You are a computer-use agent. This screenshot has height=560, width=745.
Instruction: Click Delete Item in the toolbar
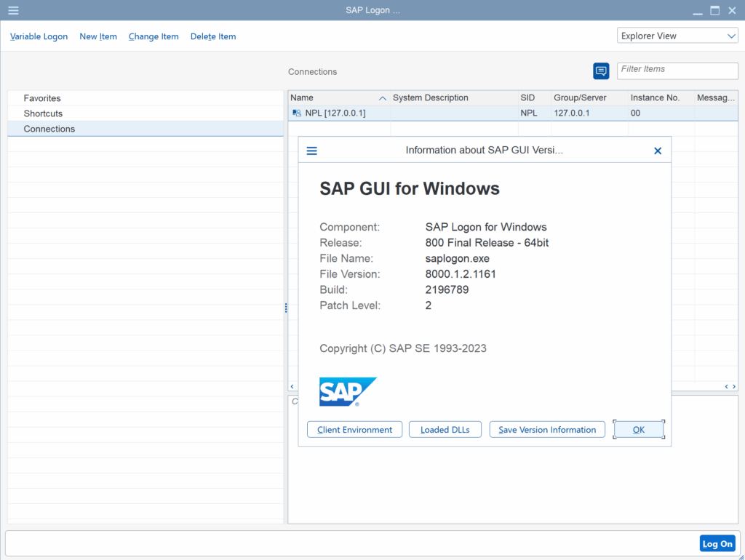213,36
